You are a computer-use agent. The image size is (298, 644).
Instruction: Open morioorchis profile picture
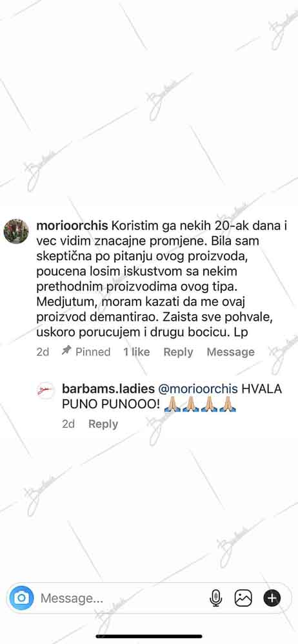[x=16, y=231]
